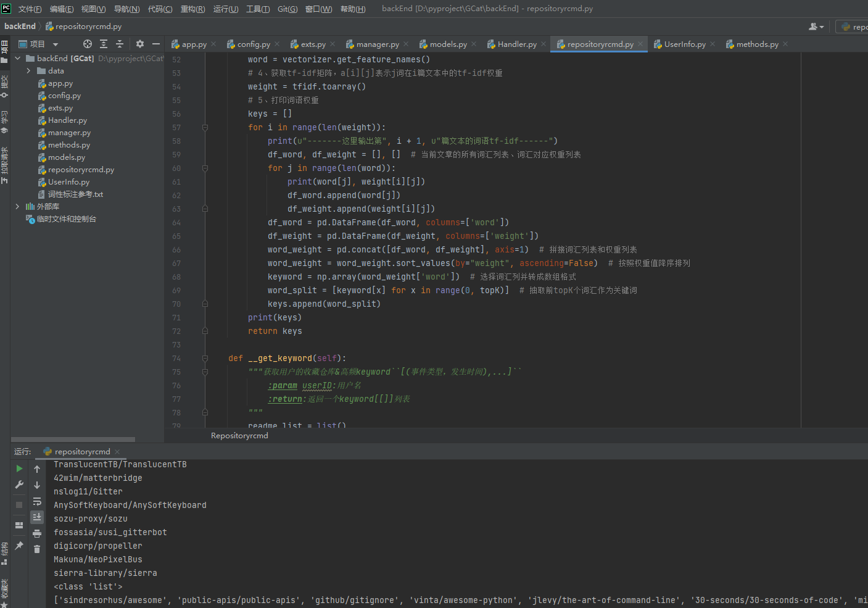Switch to the Handler.py editor tab

click(517, 44)
